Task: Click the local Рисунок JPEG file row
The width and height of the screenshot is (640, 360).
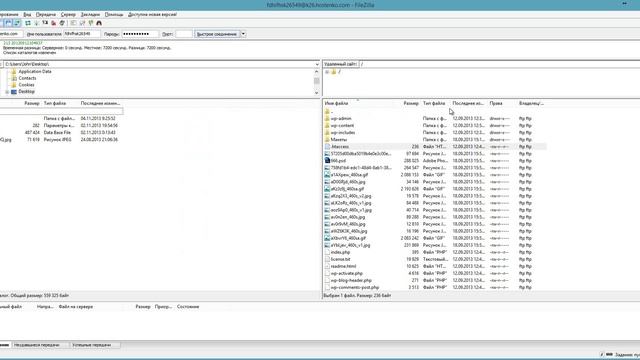Action: click(61, 140)
